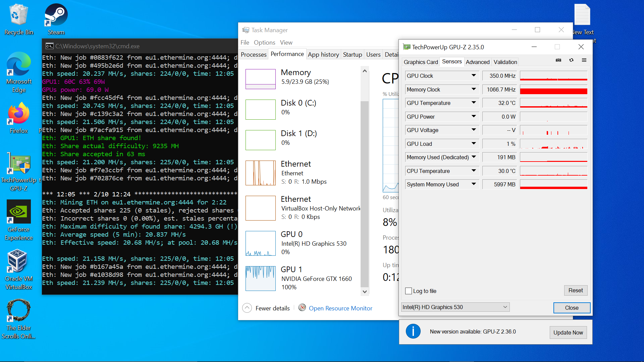Open the File menu in Task Manager
This screenshot has width=644, height=362.
[x=245, y=43]
